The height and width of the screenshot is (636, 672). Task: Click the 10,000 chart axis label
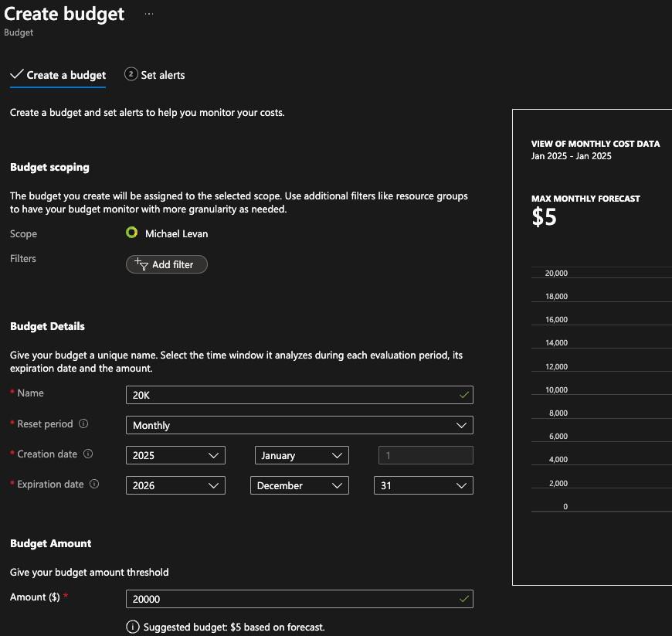556,389
